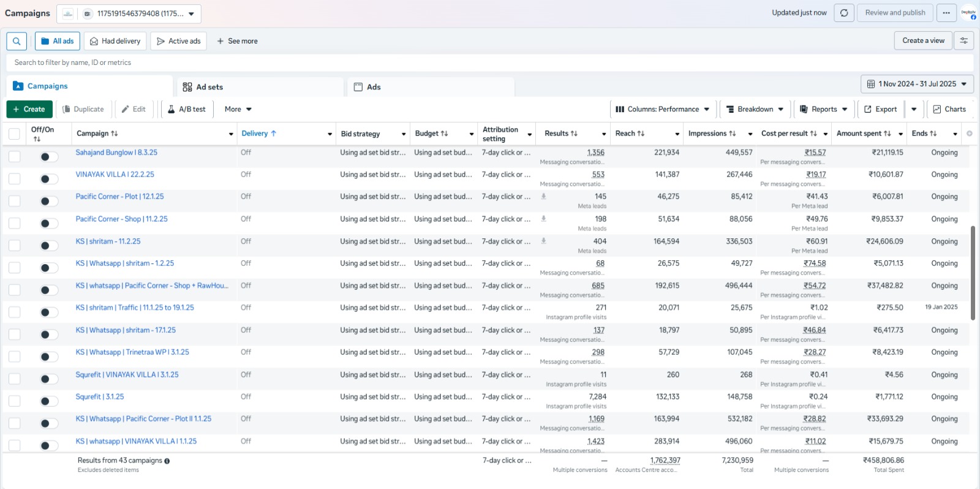Image resolution: width=980 pixels, height=489 pixels.
Task: Click the customize columns plus icon
Action: (969, 134)
